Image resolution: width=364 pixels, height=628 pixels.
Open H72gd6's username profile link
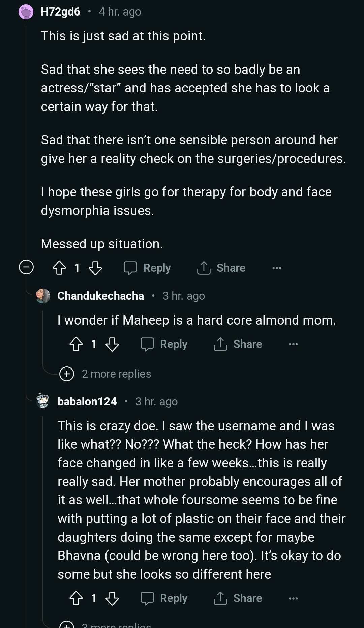click(x=60, y=12)
